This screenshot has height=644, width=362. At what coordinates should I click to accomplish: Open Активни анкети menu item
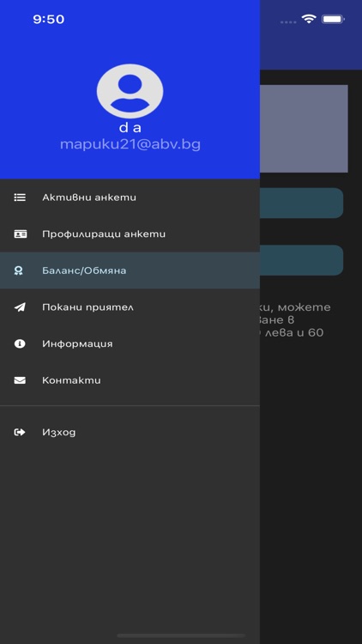[130, 197]
